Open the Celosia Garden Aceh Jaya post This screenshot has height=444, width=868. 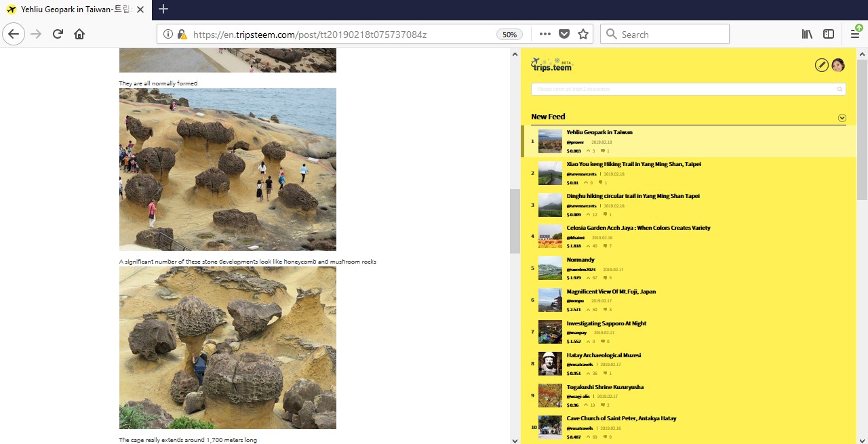coord(639,228)
